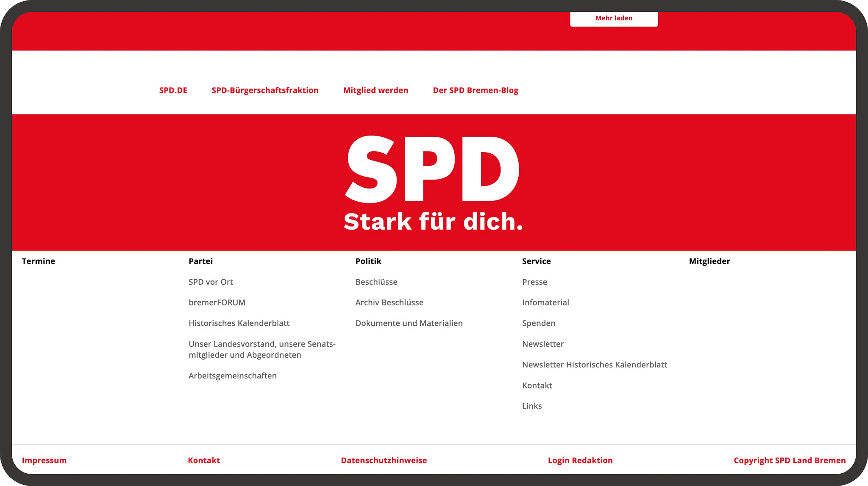Click Mitglied werden link
The width and height of the screenshot is (868, 486).
[376, 90]
